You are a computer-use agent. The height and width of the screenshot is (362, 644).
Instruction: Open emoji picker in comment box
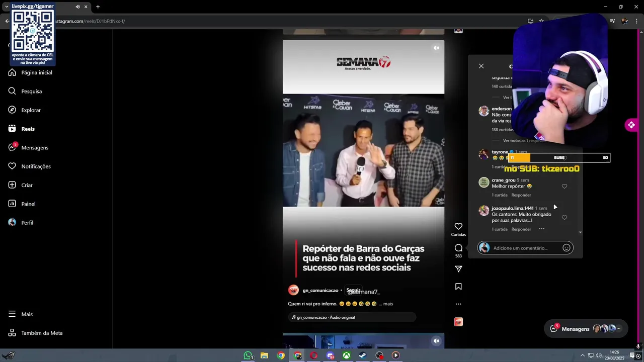point(566,248)
